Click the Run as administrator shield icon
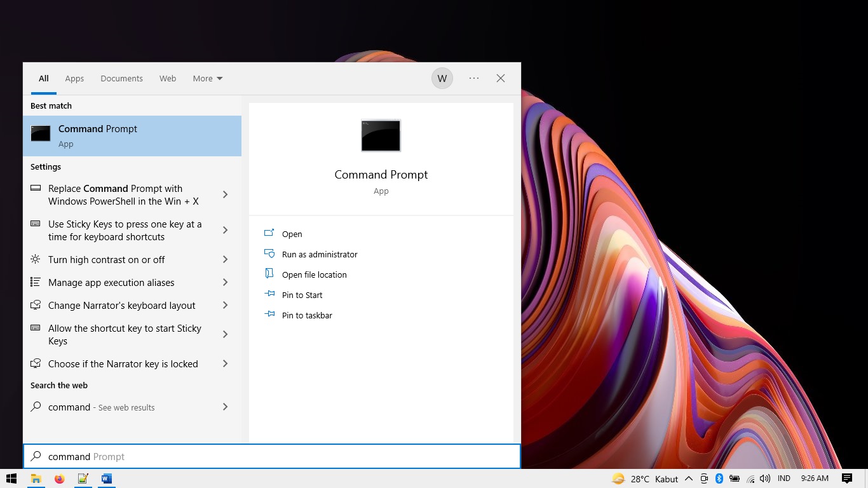The image size is (868, 488). coord(269,254)
